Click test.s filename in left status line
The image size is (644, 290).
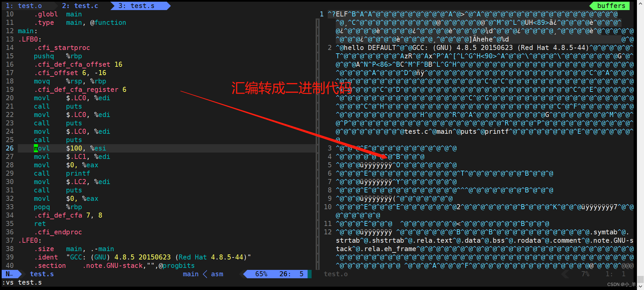click(x=42, y=274)
